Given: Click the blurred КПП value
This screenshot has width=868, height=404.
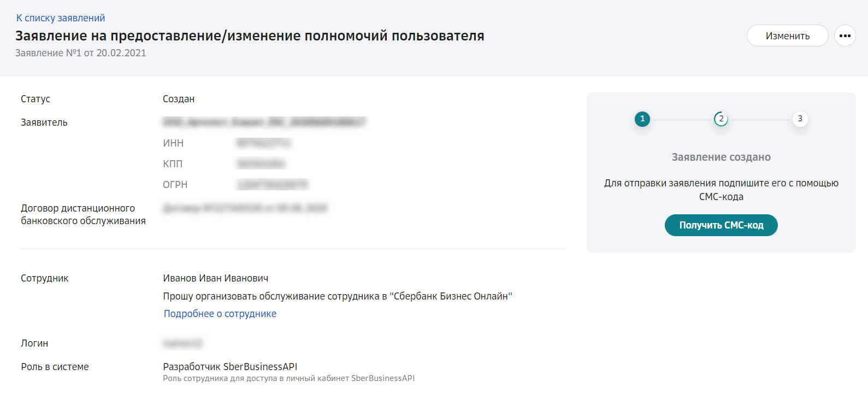Looking at the screenshot, I should pos(261,164).
